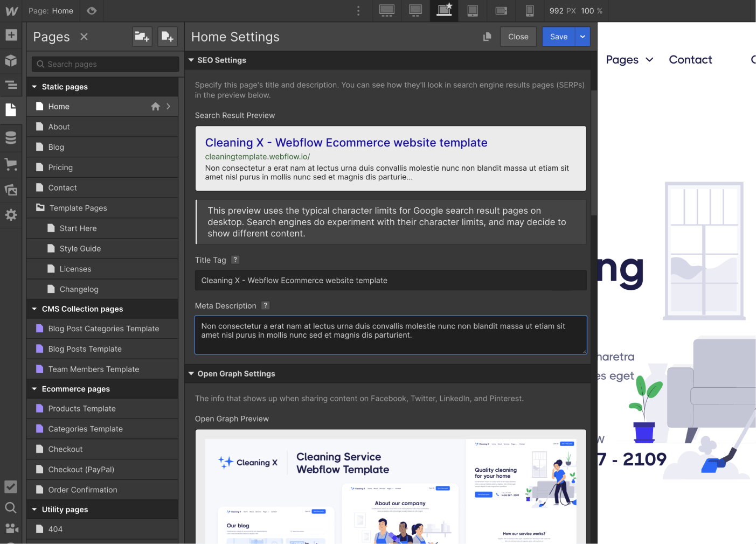Open the Components panel
Screen dimensions: 756x544
11,60
